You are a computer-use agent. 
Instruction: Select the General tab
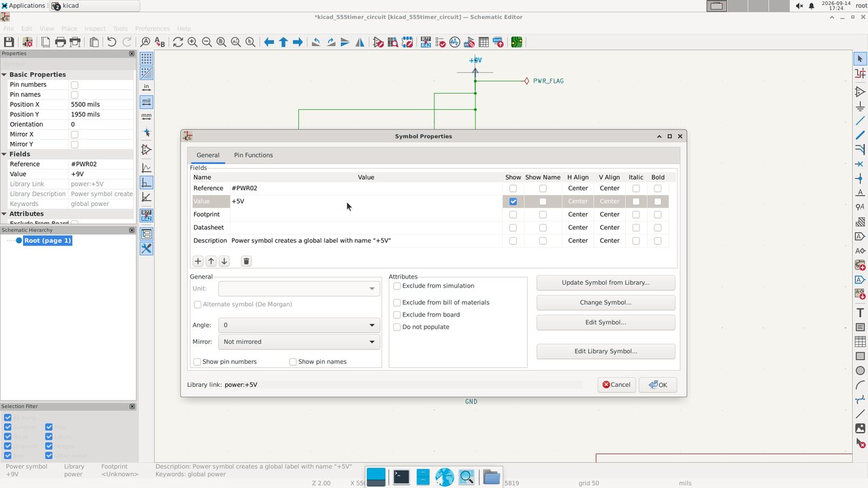[x=208, y=155]
